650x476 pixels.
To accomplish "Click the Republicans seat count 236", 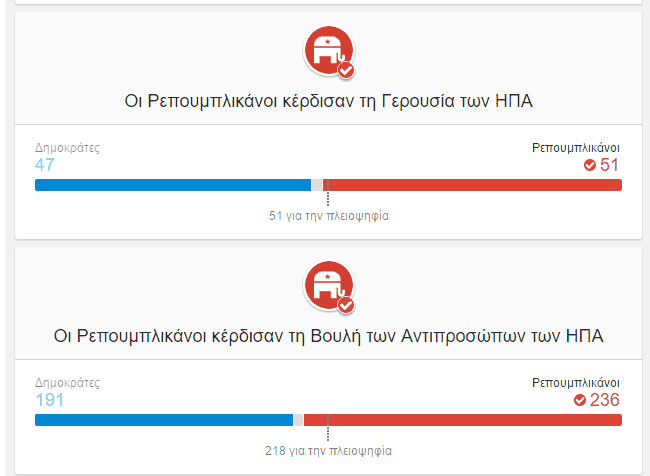I will [604, 400].
